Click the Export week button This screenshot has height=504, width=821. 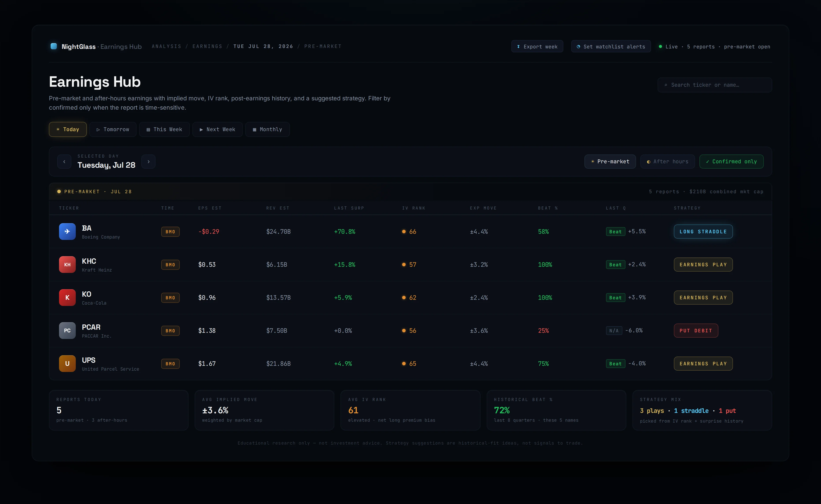coord(537,46)
